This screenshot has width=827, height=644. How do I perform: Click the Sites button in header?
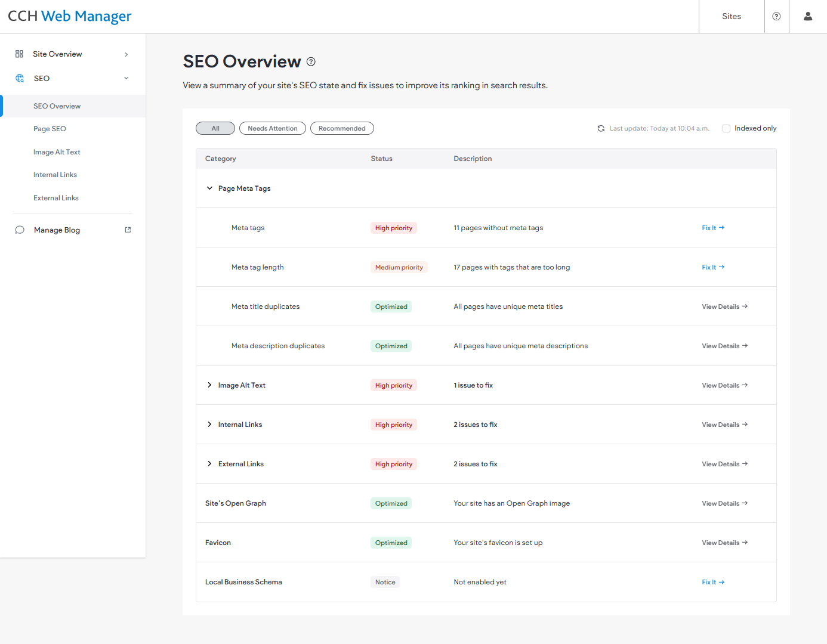tap(732, 17)
